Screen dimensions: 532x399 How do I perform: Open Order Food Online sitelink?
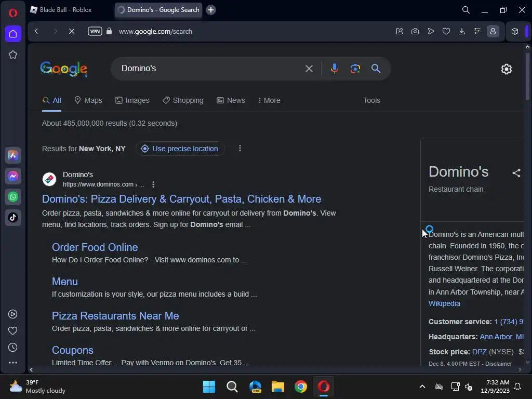(x=95, y=247)
